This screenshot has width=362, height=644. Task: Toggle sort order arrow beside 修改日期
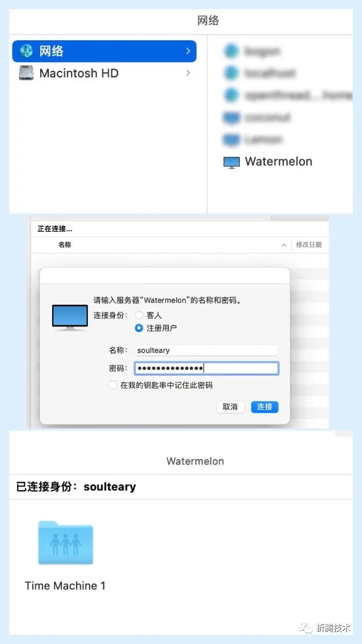point(284,245)
